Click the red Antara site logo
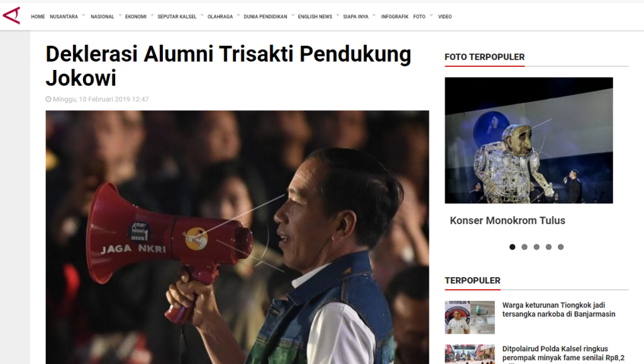The height and width of the screenshot is (364, 644). (11, 16)
